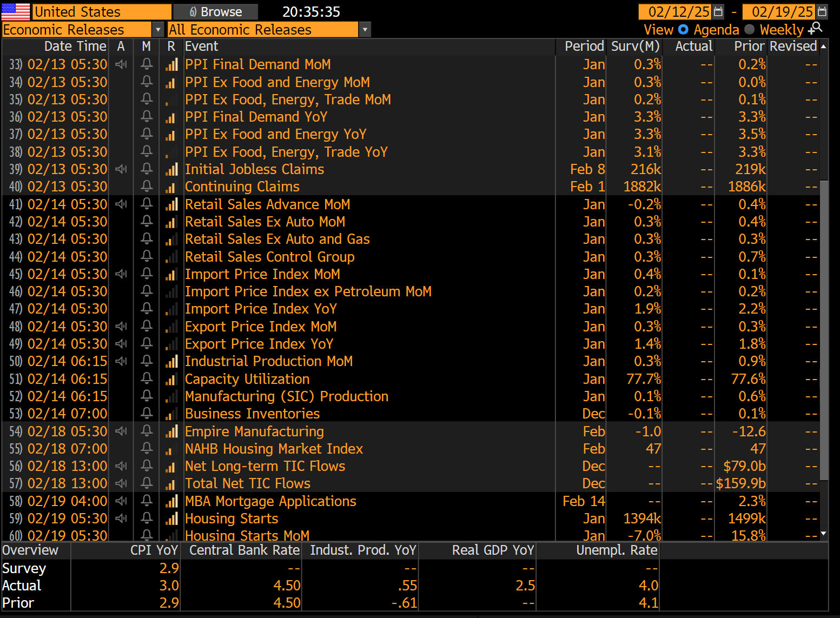The width and height of the screenshot is (840, 618).
Task: Click the Prior column header
Action: (x=749, y=46)
